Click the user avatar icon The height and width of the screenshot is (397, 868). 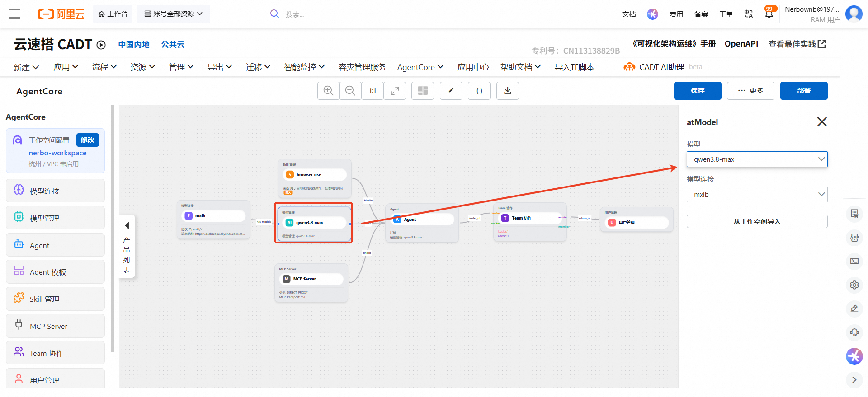point(854,14)
